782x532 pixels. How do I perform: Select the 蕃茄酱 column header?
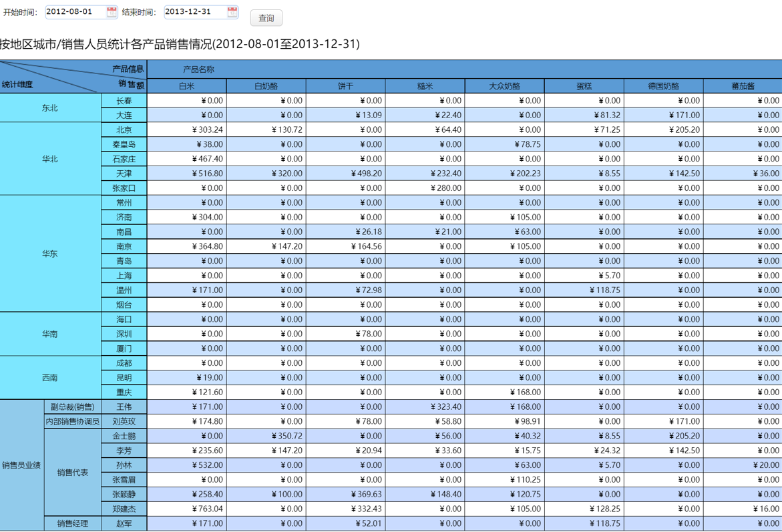(743, 85)
